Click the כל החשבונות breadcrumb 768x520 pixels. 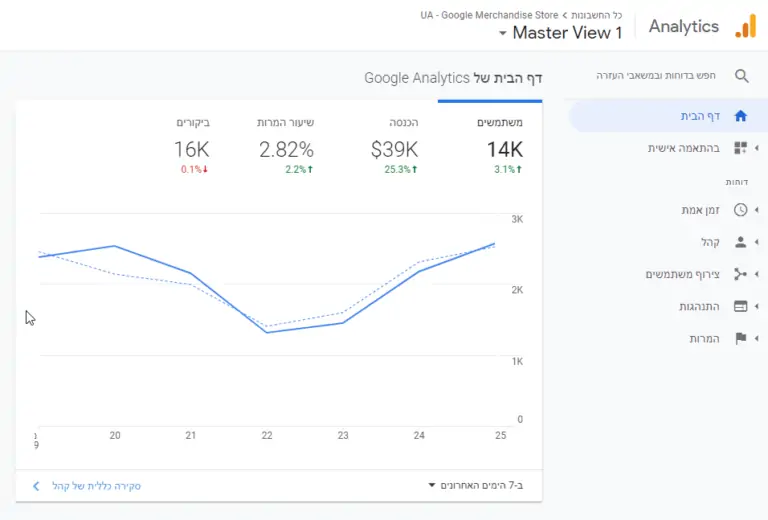click(597, 15)
